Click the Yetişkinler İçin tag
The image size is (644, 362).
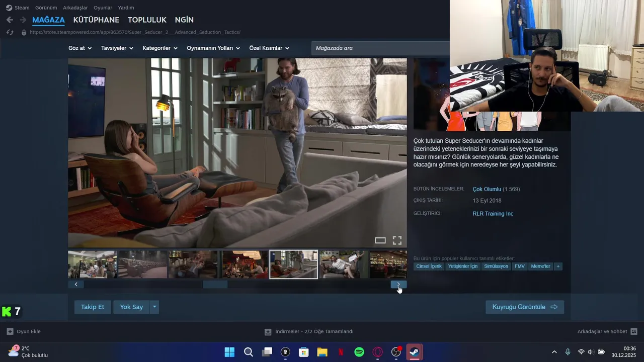(x=463, y=266)
